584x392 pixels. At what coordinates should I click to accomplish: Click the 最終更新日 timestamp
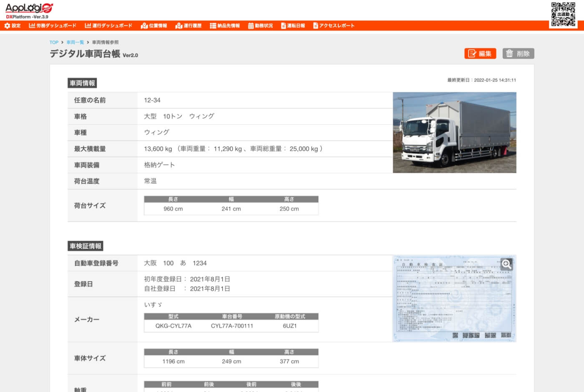(482, 80)
